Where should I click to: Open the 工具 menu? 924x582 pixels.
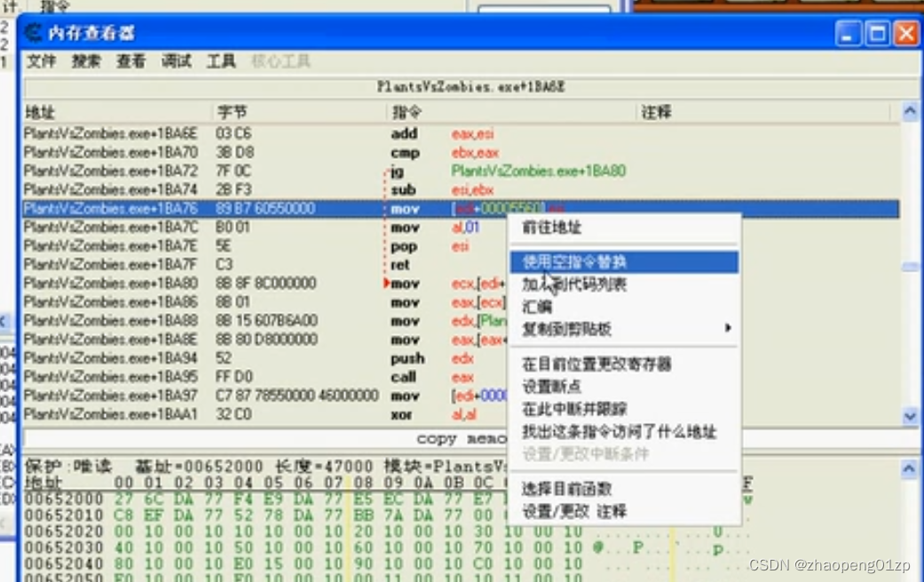click(x=221, y=61)
